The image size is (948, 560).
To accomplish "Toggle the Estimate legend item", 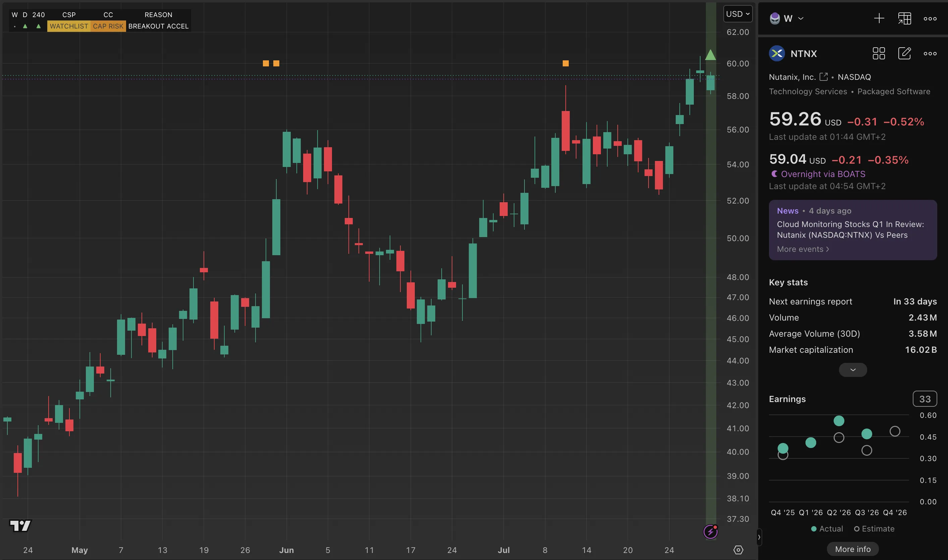I will [x=874, y=529].
